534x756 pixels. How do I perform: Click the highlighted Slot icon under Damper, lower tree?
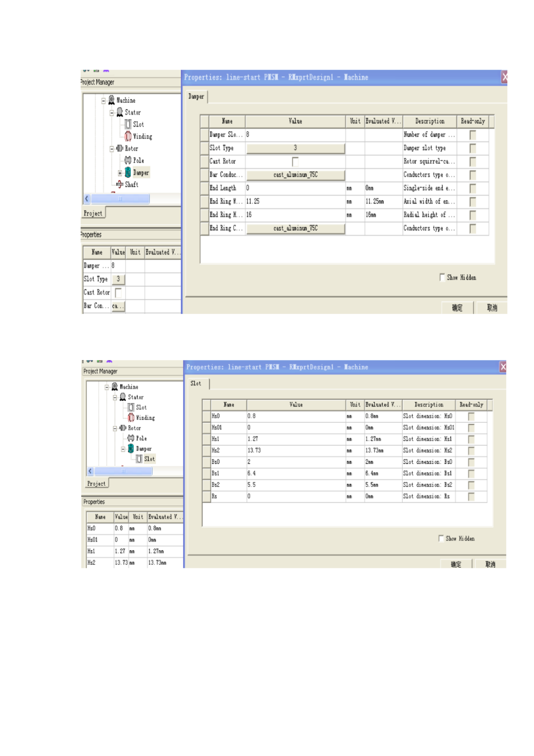pyautogui.click(x=139, y=458)
